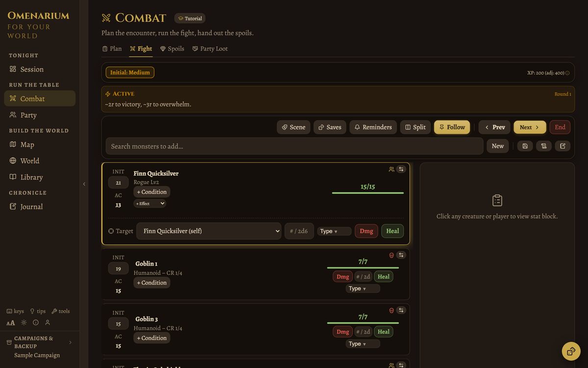The width and height of the screenshot is (588, 368).
Task: Add a Condition to Goblin 1
Action: click(x=152, y=283)
